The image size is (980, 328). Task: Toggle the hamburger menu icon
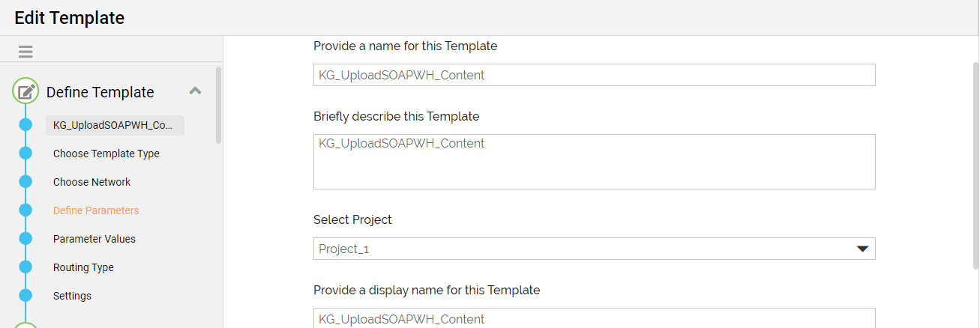(25, 52)
